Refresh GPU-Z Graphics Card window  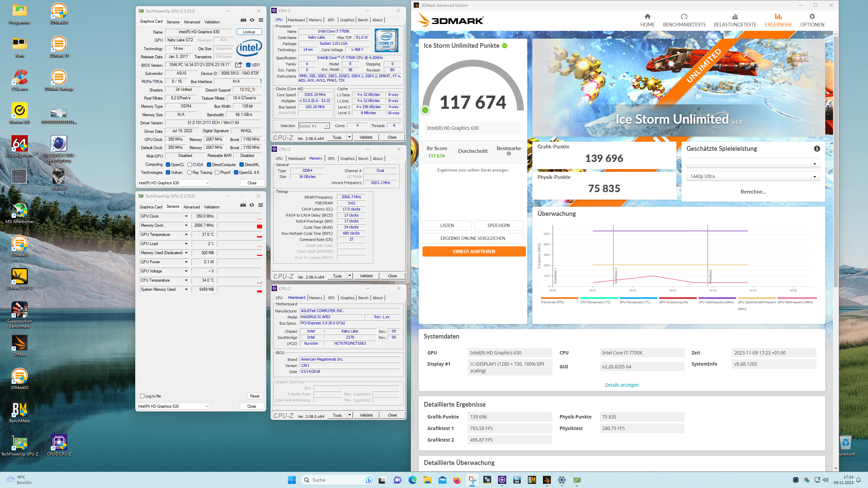(252, 20)
